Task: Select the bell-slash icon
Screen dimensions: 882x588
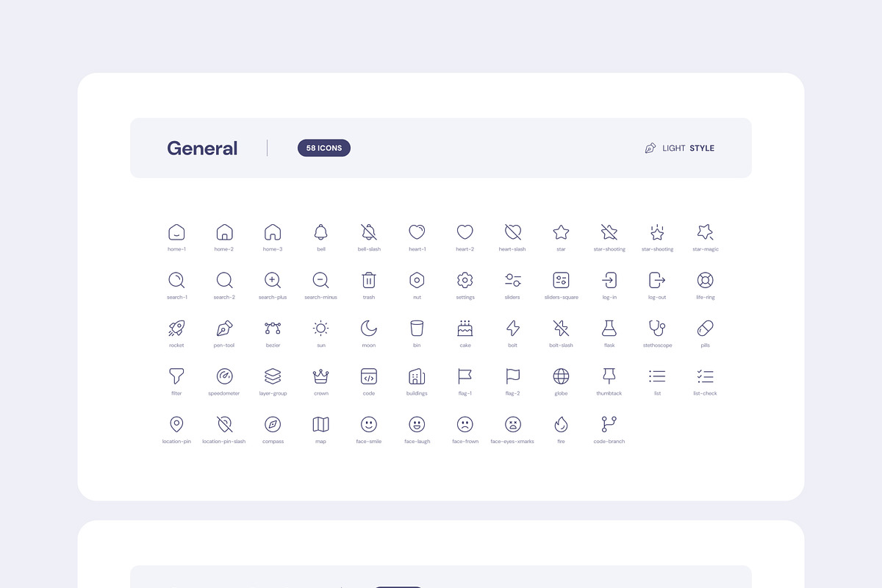Action: (369, 232)
